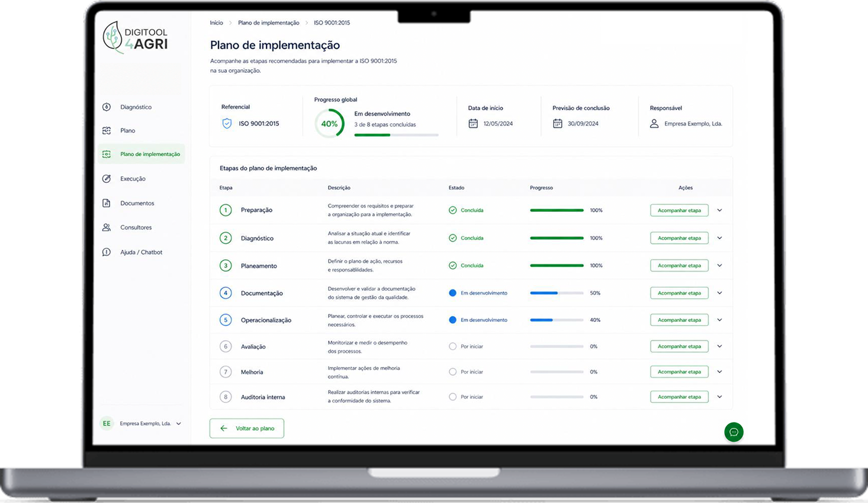This screenshot has width=868, height=503.
Task: Click the Concluída check icon for Planeamento
Action: tap(453, 266)
